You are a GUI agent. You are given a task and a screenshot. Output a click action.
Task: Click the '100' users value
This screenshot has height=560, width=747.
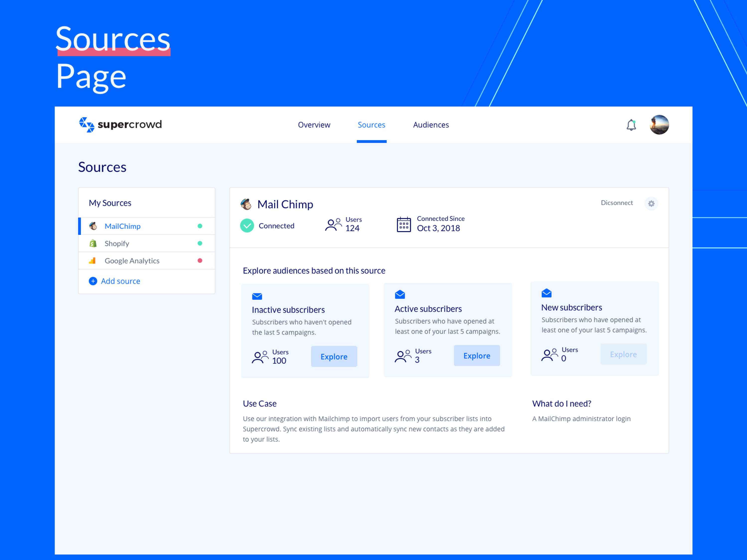point(279,361)
